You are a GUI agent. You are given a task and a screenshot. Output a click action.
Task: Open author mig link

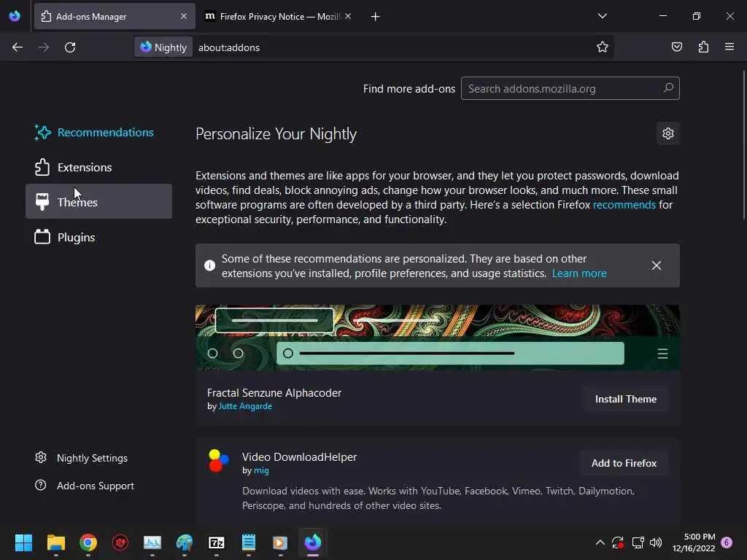[261, 470]
